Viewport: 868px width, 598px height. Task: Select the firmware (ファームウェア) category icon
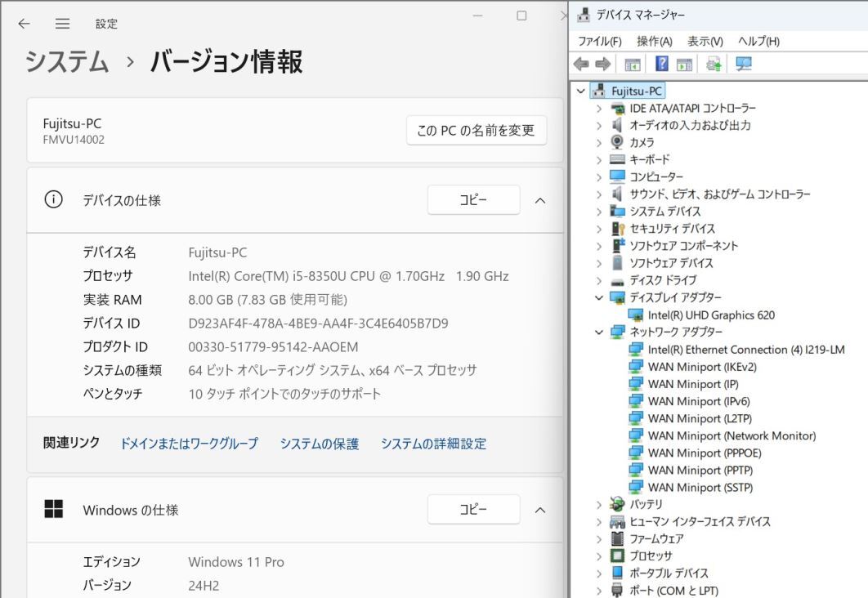pyautogui.click(x=617, y=538)
